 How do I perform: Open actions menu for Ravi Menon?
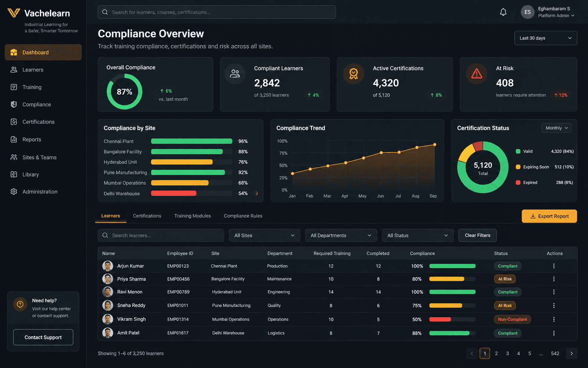point(554,292)
